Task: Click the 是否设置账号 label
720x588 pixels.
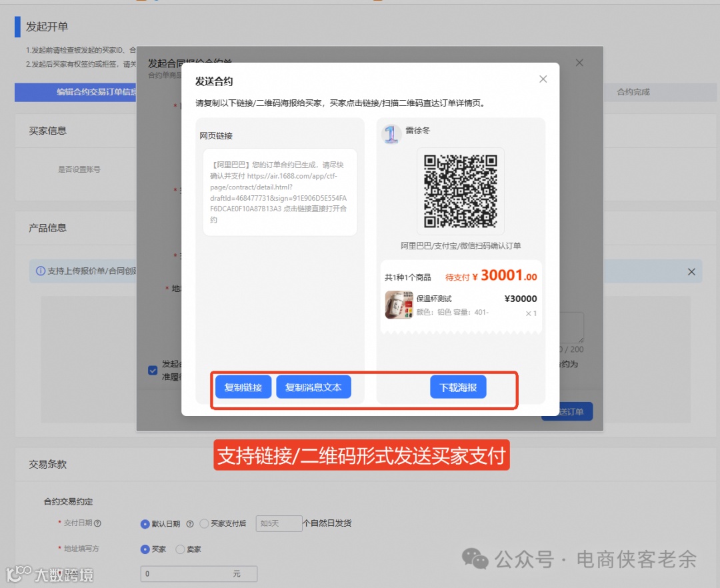Action: pyautogui.click(x=79, y=169)
